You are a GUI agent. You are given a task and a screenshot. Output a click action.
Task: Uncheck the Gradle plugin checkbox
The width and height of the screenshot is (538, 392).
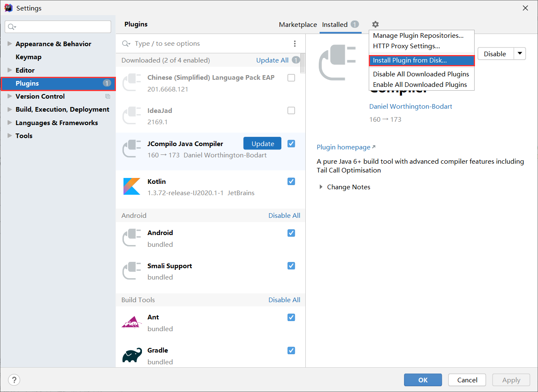[291, 350]
